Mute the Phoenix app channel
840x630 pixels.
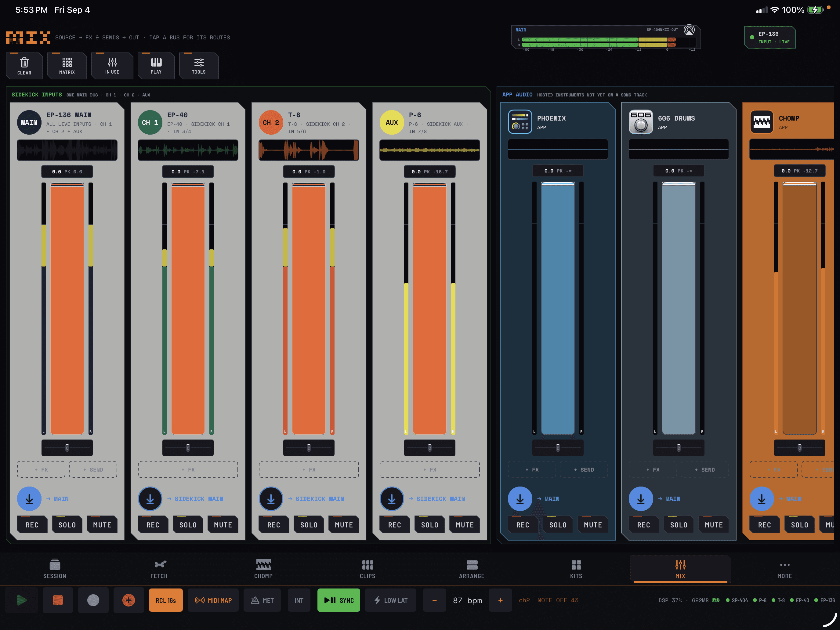tap(593, 524)
